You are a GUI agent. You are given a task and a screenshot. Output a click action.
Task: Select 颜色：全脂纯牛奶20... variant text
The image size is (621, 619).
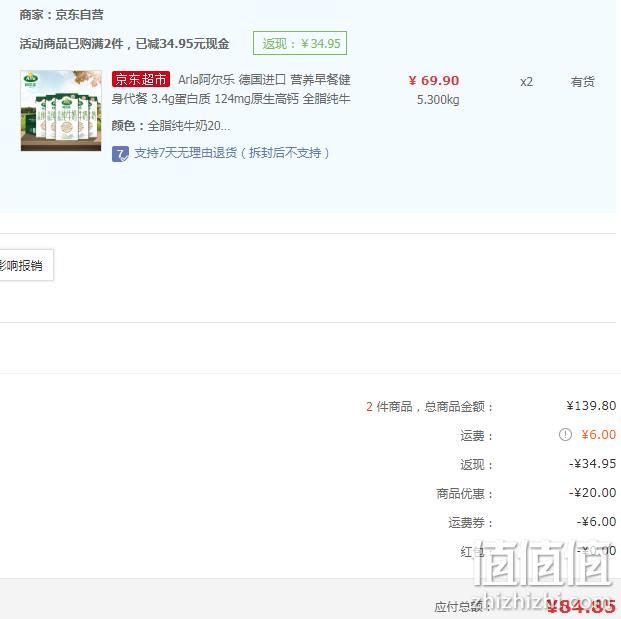(x=171, y=126)
